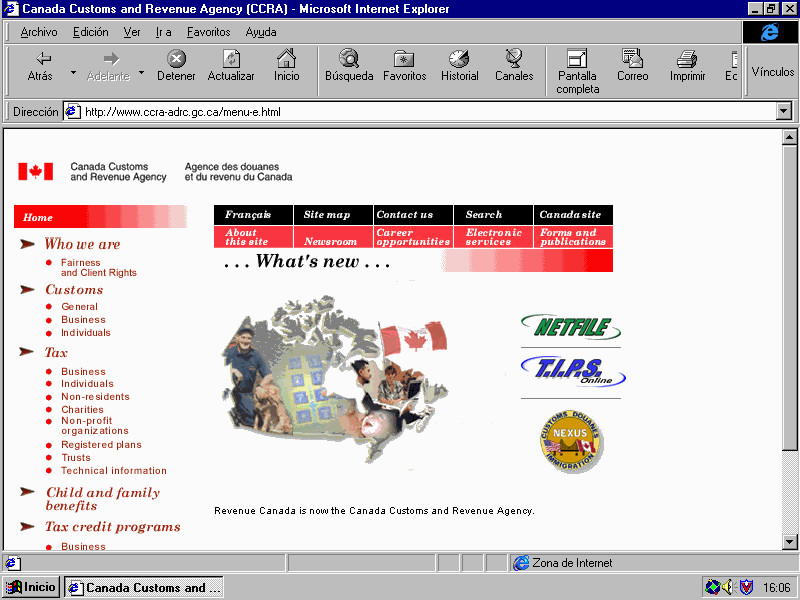Open the Ver menu
This screenshot has width=800, height=600.
click(x=132, y=32)
